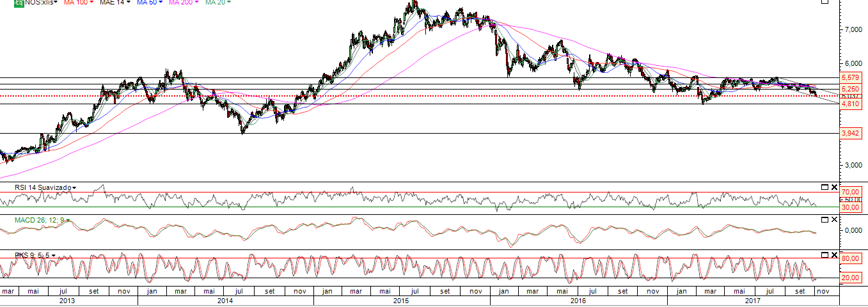Open the RSI 14 Suavizado dropdown

pos(75,187)
